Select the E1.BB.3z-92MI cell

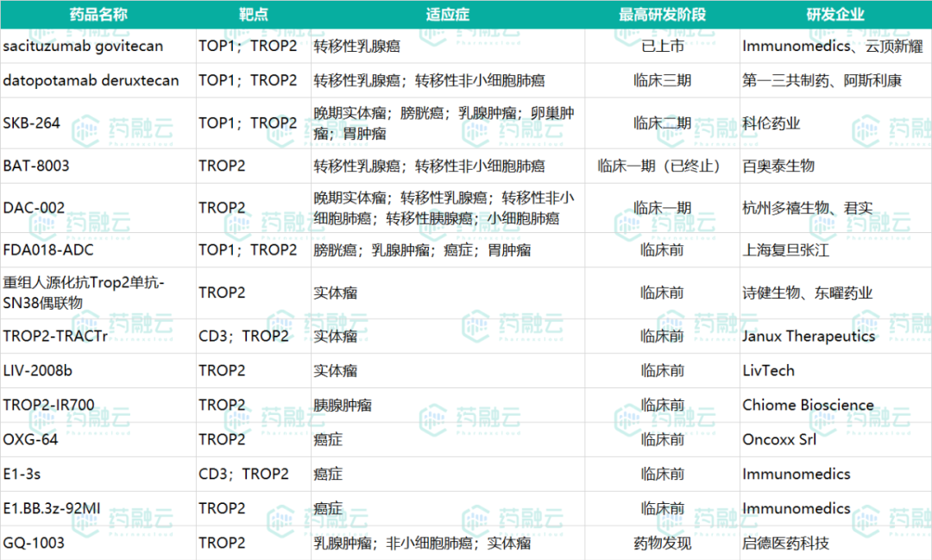tap(98, 509)
